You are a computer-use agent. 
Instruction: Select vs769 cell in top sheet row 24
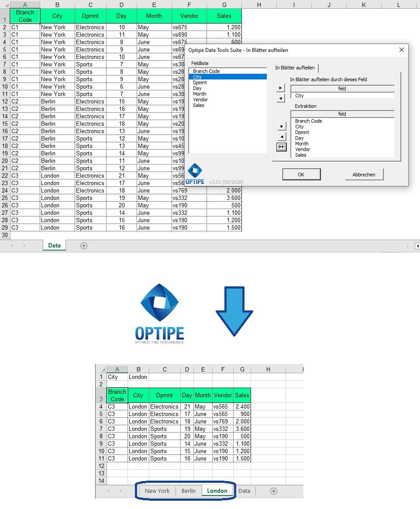coord(189,191)
